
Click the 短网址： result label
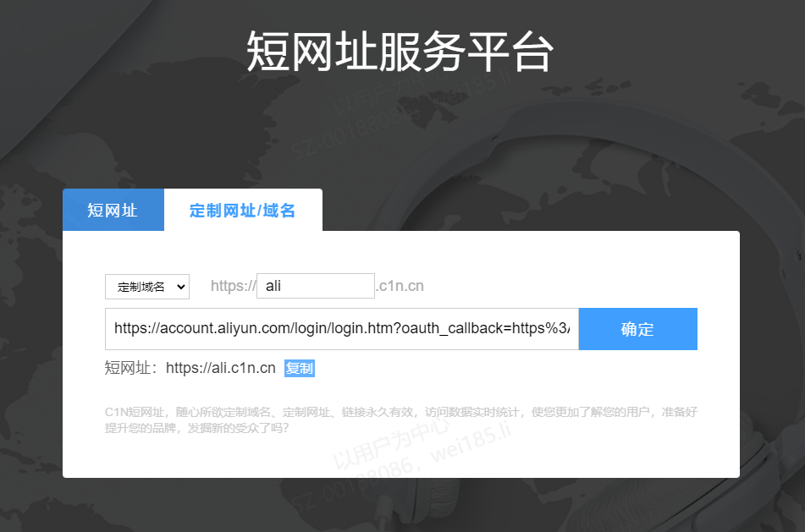[131, 368]
